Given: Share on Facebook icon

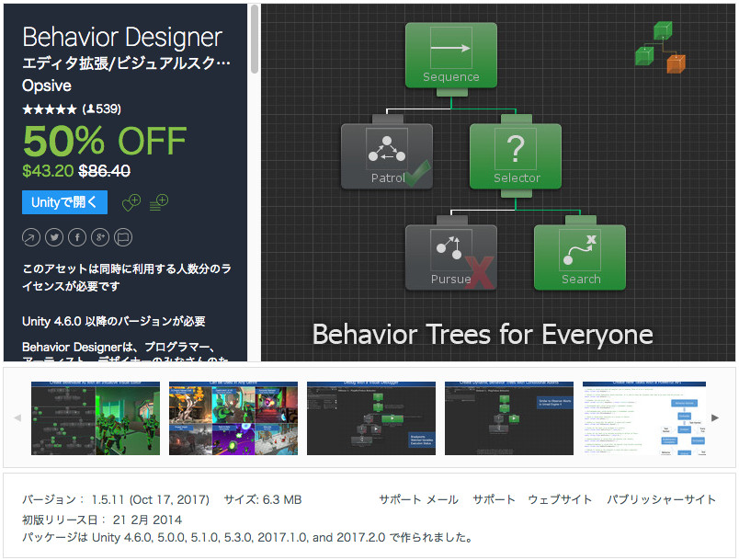Looking at the screenshot, I should (x=77, y=237).
